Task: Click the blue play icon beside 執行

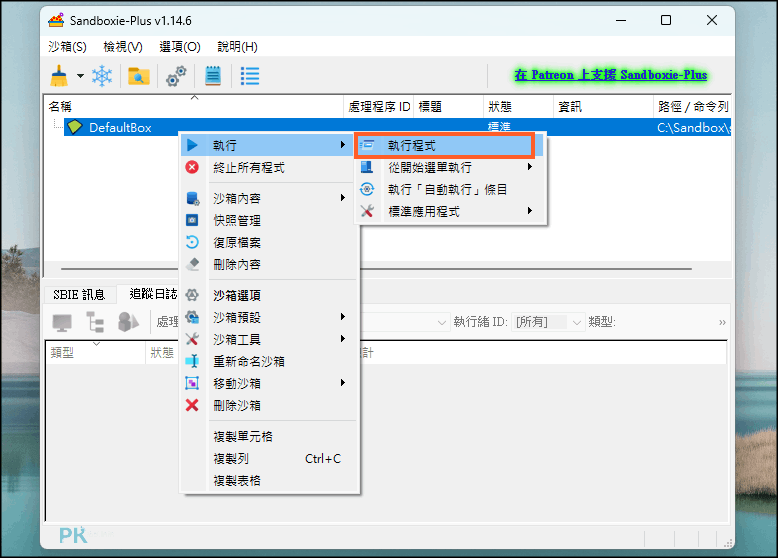Action: [x=193, y=145]
